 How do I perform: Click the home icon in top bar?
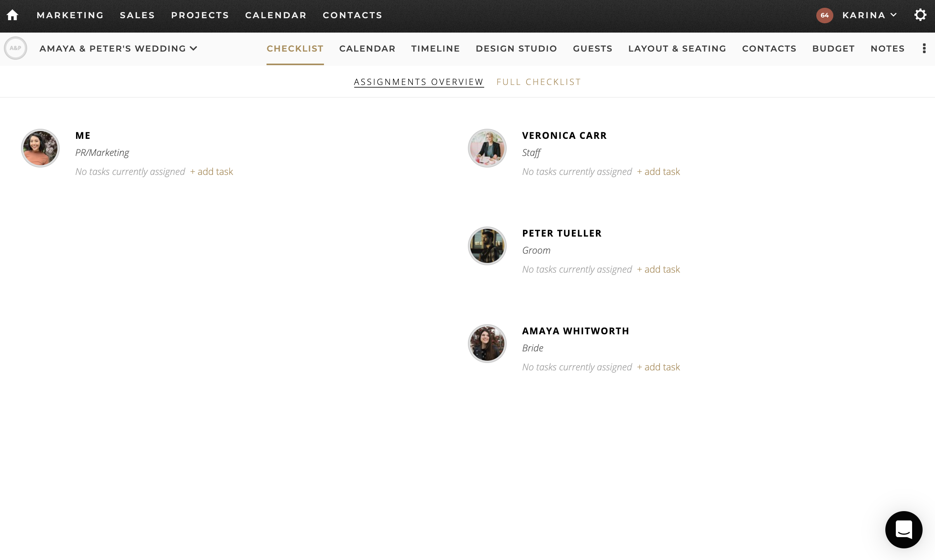click(12, 15)
